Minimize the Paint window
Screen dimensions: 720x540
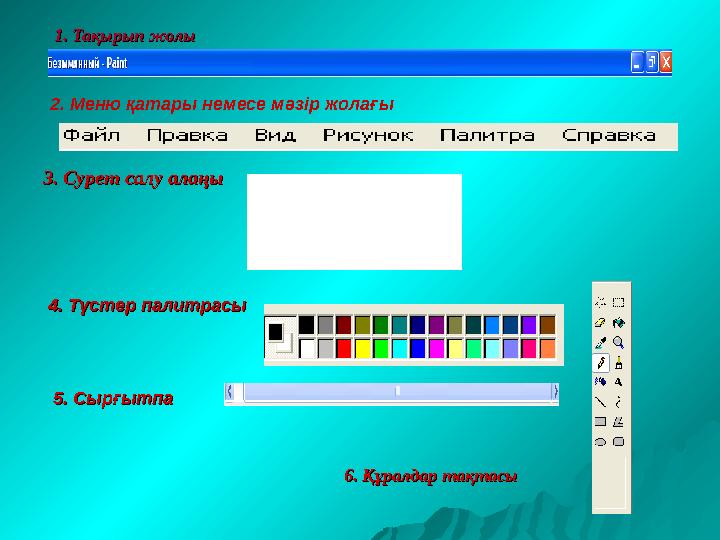point(637,62)
